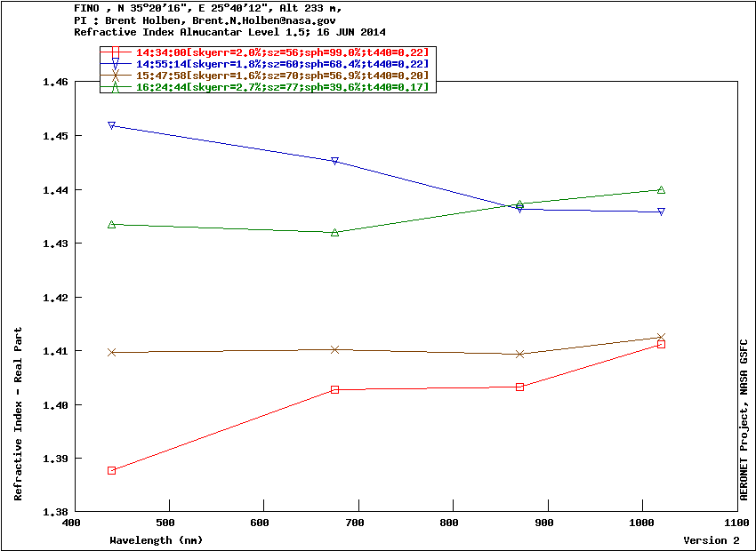Click the 16:24:44 green legend entry text

pos(282,87)
